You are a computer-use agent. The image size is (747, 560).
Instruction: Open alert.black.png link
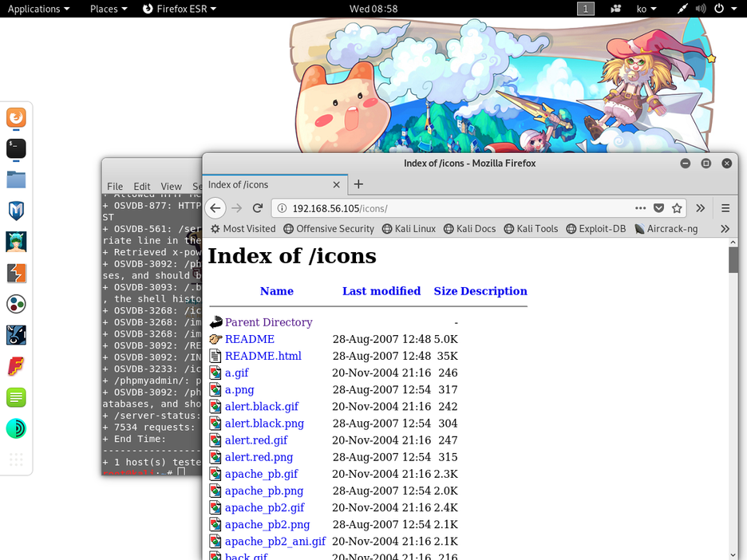tap(264, 424)
